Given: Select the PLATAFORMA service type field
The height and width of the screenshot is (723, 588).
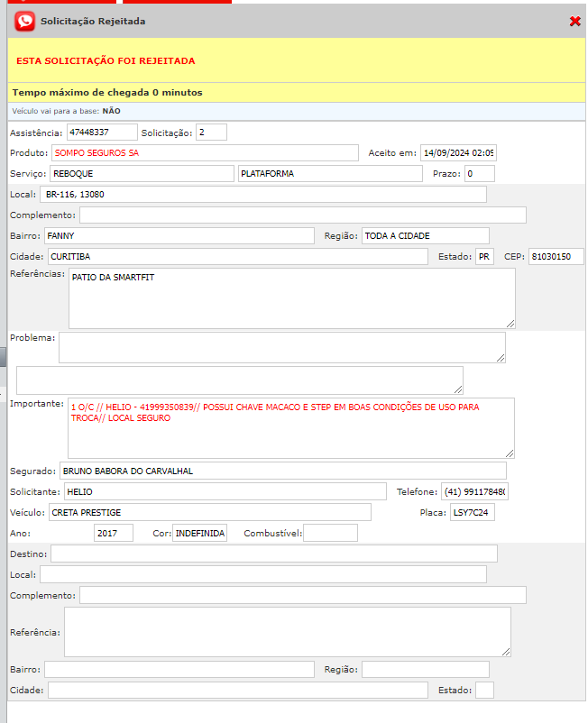Looking at the screenshot, I should pos(329,173).
